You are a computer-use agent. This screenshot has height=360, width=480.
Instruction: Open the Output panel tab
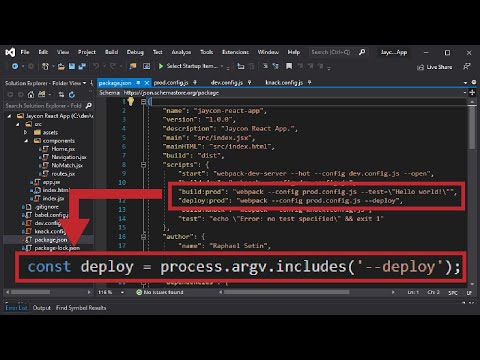coord(42,308)
